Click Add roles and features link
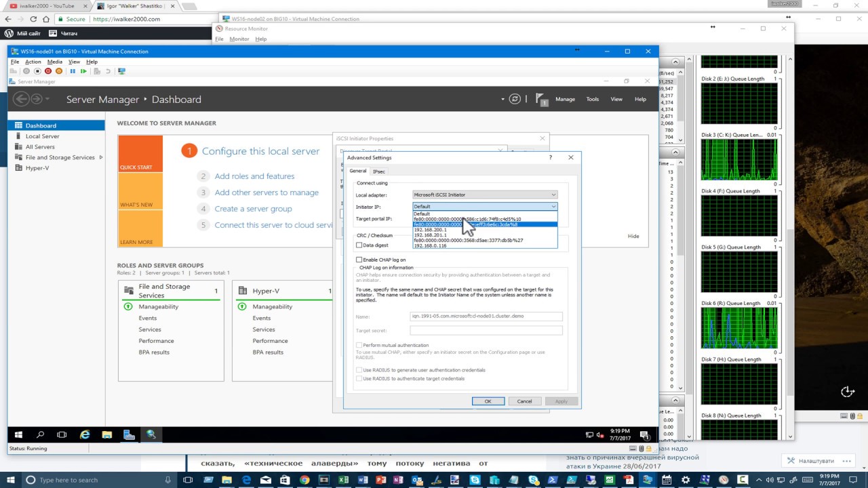 click(x=254, y=176)
